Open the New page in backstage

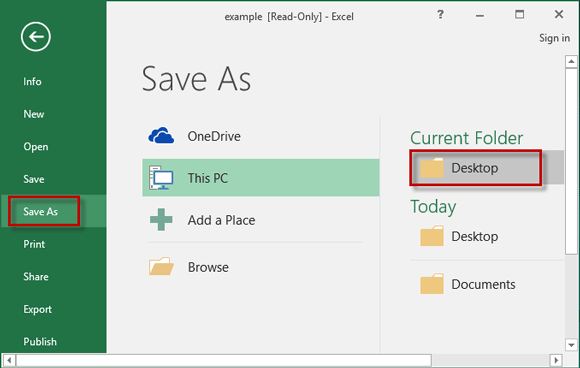point(34,114)
